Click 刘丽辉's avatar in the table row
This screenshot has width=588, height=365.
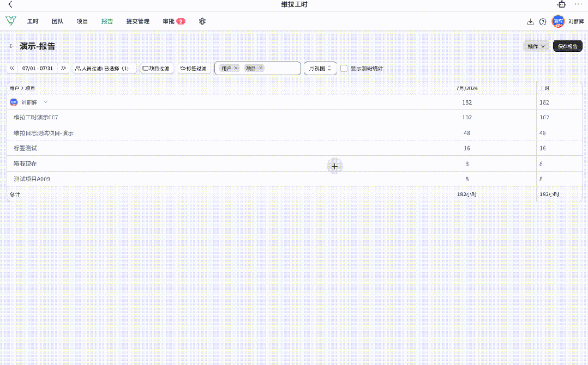pos(14,102)
